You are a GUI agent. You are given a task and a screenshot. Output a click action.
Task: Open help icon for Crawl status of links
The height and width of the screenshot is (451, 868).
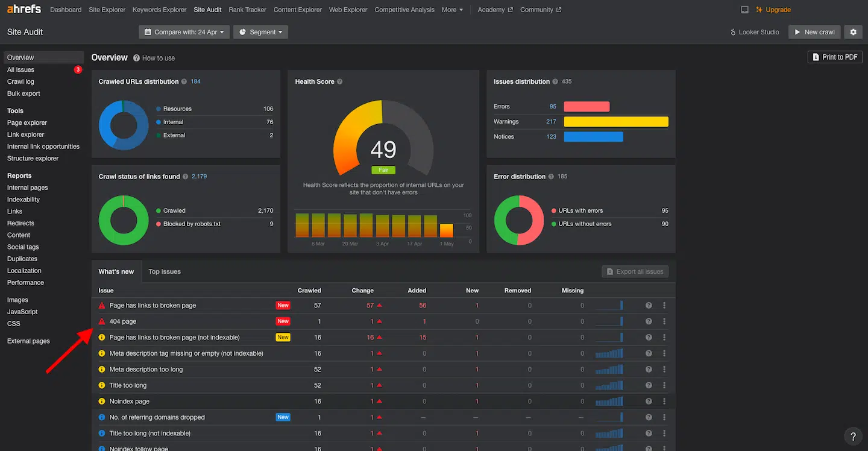[186, 177]
